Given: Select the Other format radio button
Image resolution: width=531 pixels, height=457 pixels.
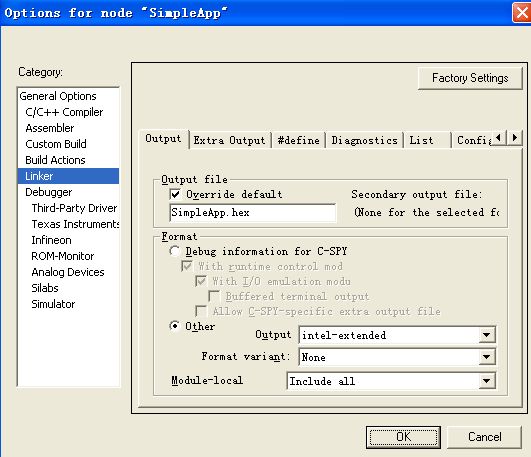Looking at the screenshot, I should tap(175, 326).
